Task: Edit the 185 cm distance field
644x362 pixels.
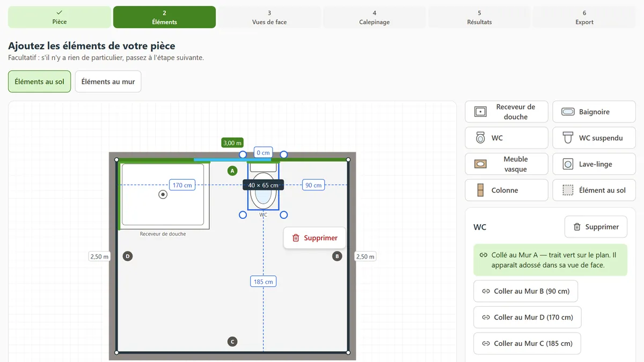Action: 263,282
